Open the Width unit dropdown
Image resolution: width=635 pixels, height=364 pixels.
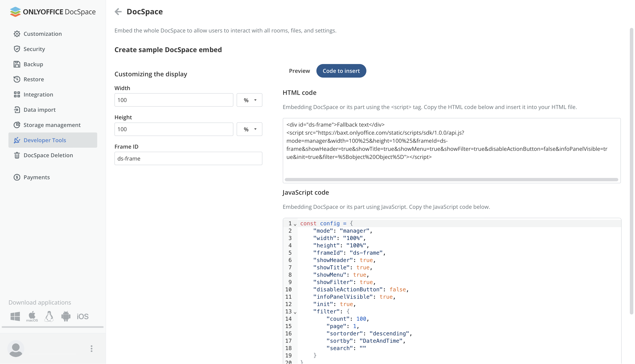[250, 100]
